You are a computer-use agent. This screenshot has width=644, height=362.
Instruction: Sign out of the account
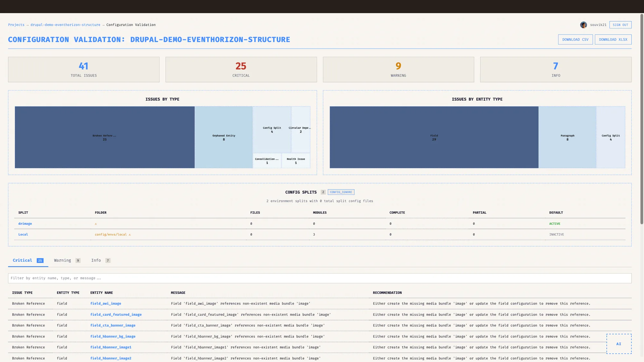tap(620, 25)
